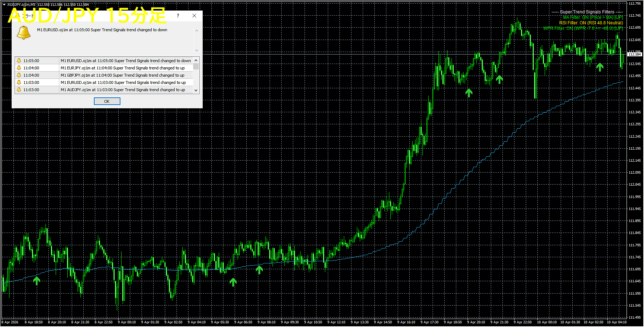Open the help question mark in the alert dialog
Viewport: 644px width, 327px height.
click(x=178, y=16)
